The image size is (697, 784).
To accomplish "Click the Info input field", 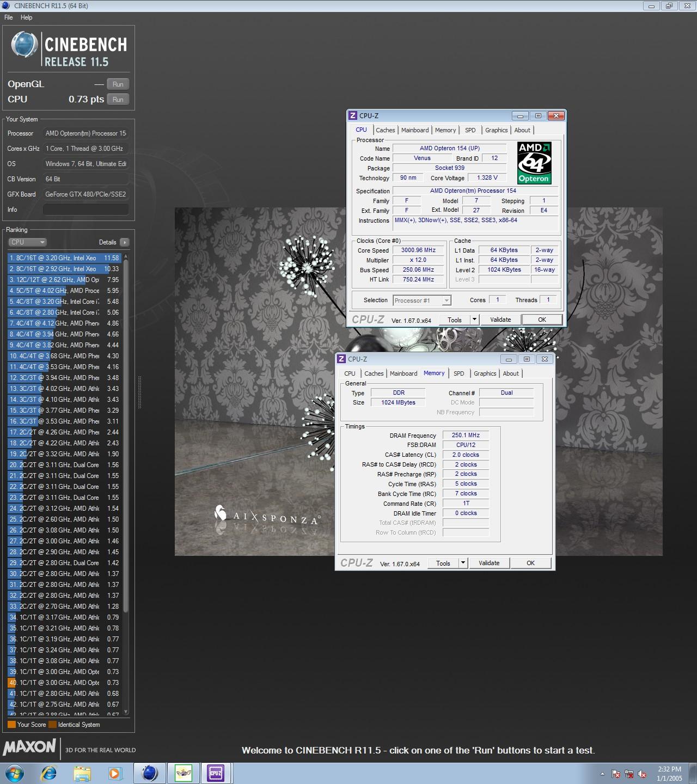I will (x=86, y=210).
